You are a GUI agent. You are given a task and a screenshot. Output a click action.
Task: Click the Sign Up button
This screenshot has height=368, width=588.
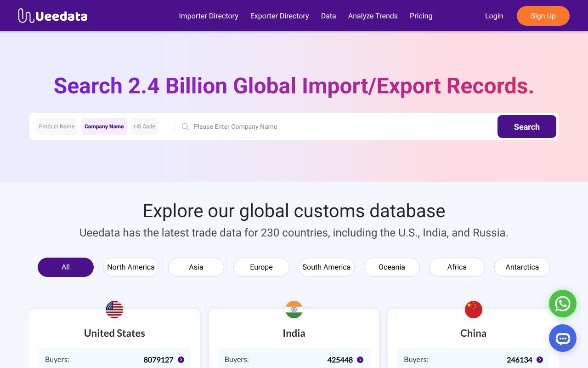[543, 16]
